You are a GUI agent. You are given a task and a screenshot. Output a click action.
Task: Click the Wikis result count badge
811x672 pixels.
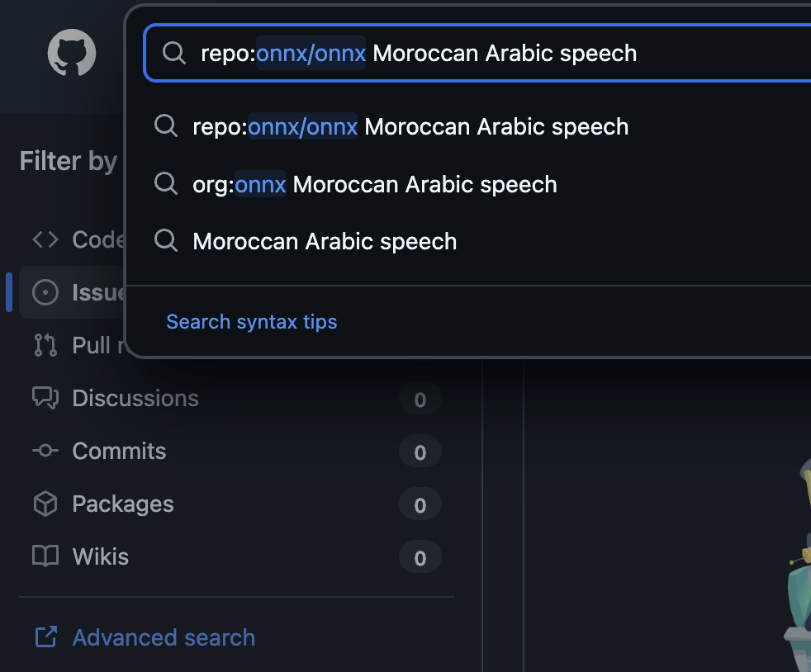420,558
